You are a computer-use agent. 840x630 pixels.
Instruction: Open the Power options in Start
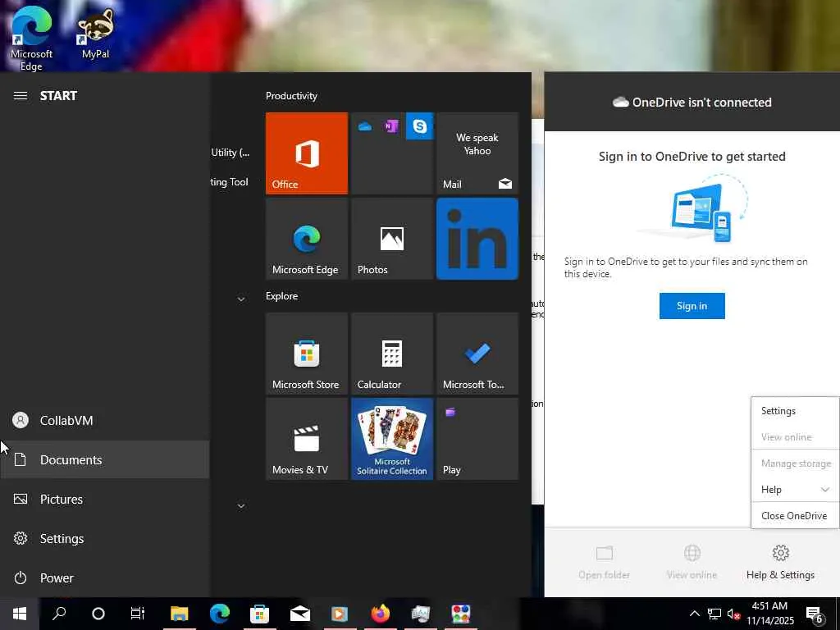[104, 578]
